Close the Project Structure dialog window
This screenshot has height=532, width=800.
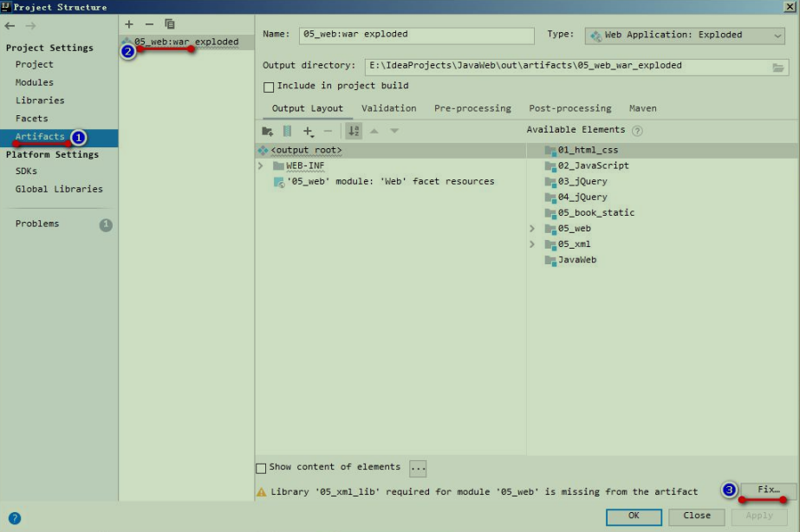tap(789, 7)
